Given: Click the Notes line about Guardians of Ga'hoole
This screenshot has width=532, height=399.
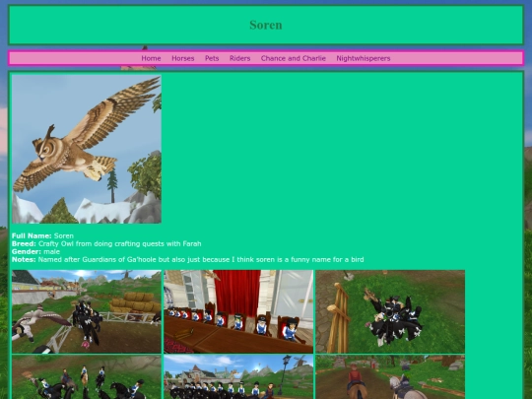Looking at the screenshot, I should coord(187,259).
